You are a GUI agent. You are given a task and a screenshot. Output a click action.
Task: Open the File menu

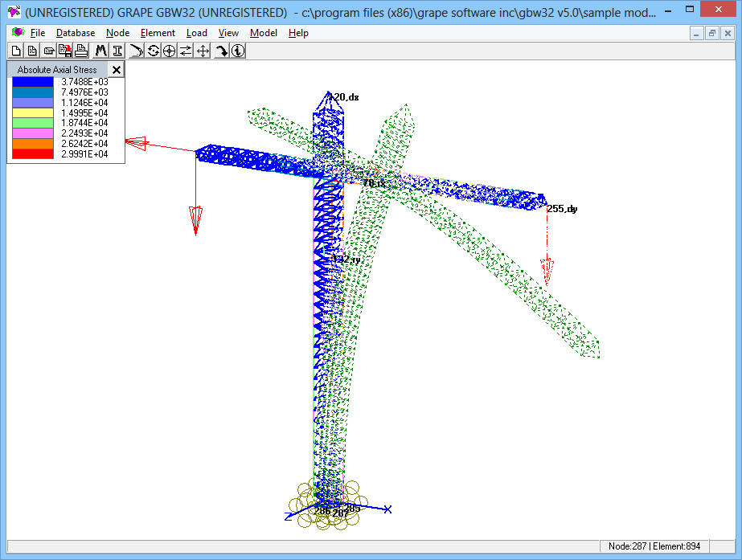[38, 33]
